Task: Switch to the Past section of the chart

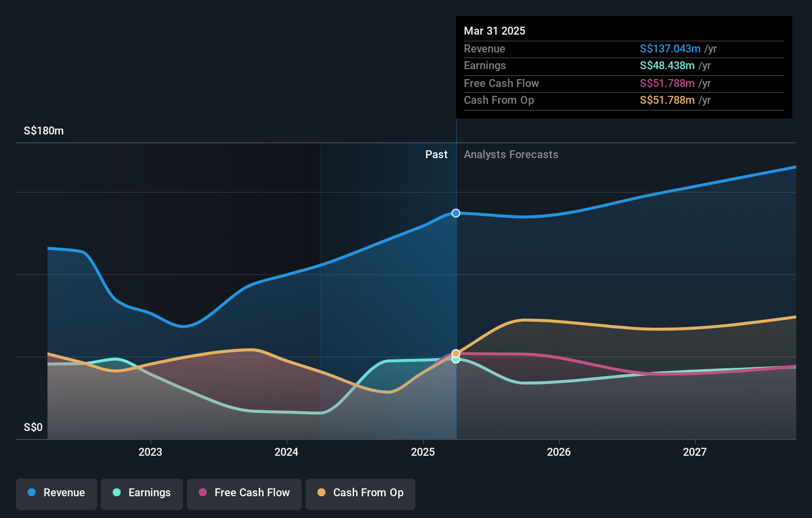Action: [x=436, y=154]
